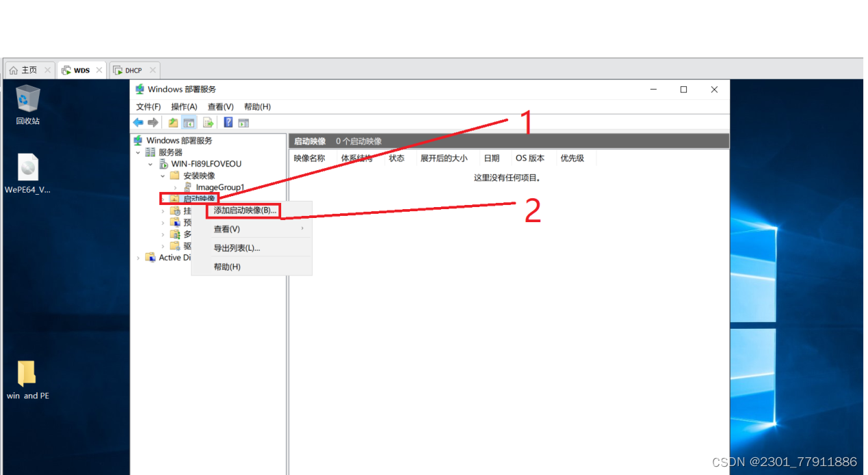Sort by OS 版本 column header
Image resolution: width=868 pixels, height=475 pixels.
(533, 158)
